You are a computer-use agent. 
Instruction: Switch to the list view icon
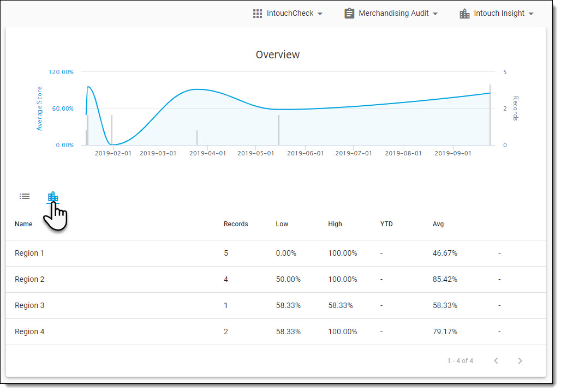[x=25, y=196]
